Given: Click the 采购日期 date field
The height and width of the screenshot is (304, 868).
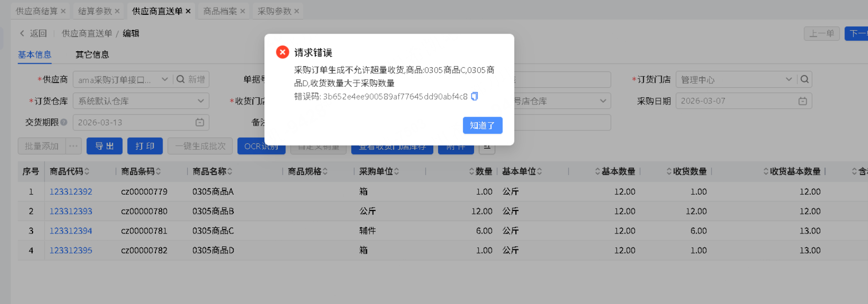Looking at the screenshot, I should (x=744, y=101).
